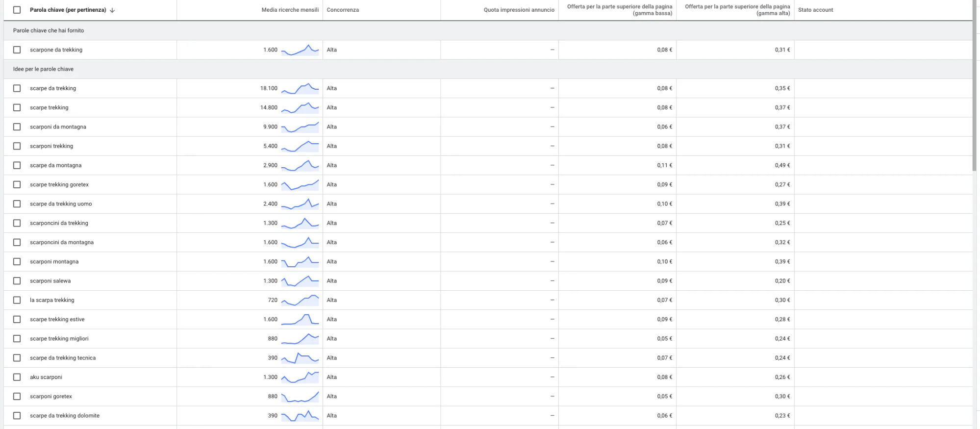This screenshot has width=980, height=429.
Task: Check scarponcini da montagna row
Action: coord(17,242)
